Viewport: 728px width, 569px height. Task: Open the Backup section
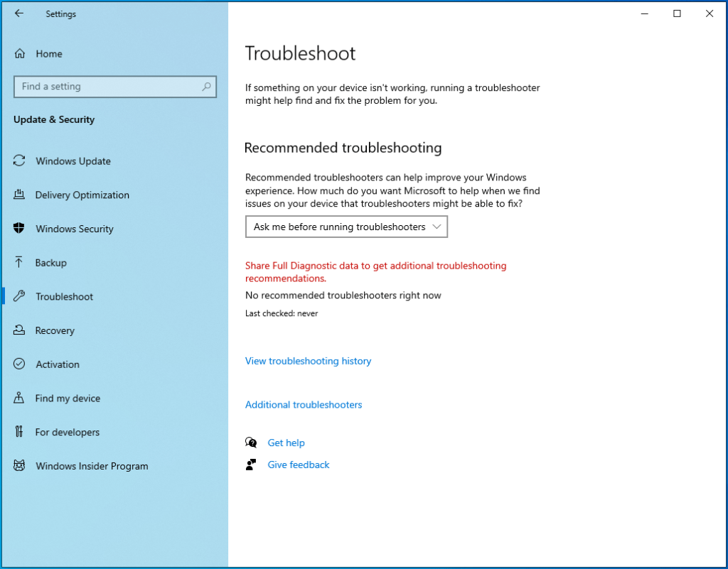18,263
